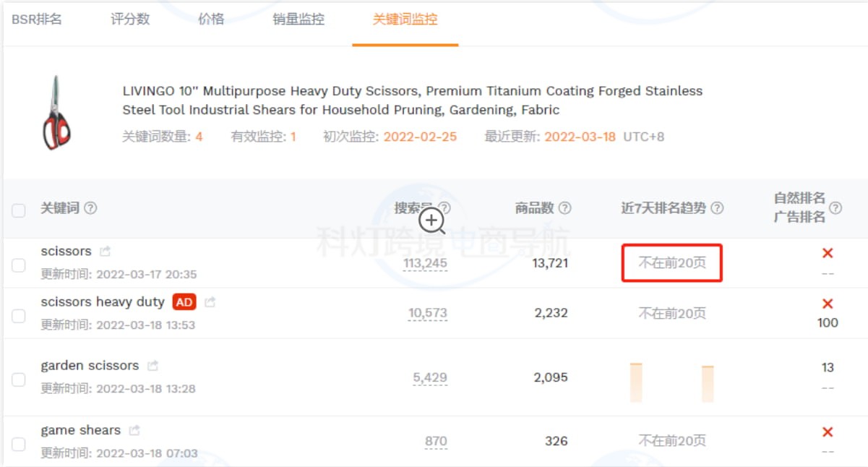The image size is (868, 467).
Task: Click help icon beside 自然排名 广告排名 header
Action: tap(835, 208)
